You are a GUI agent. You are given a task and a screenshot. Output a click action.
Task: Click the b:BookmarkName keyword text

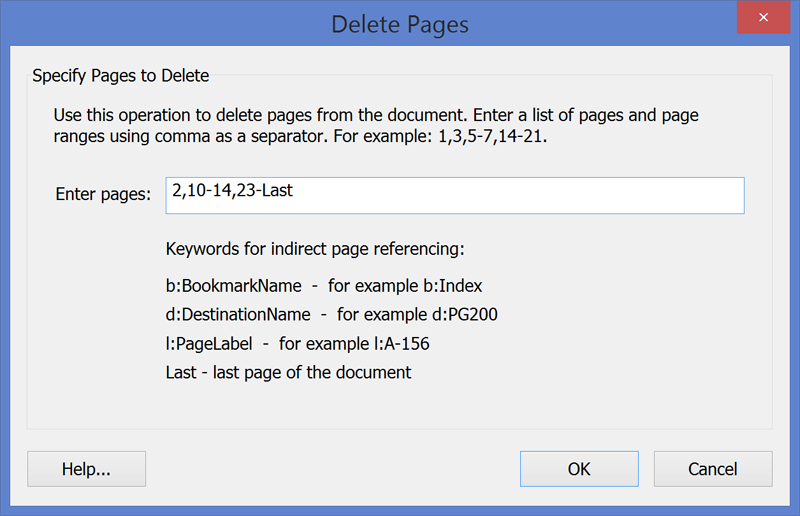click(x=234, y=286)
